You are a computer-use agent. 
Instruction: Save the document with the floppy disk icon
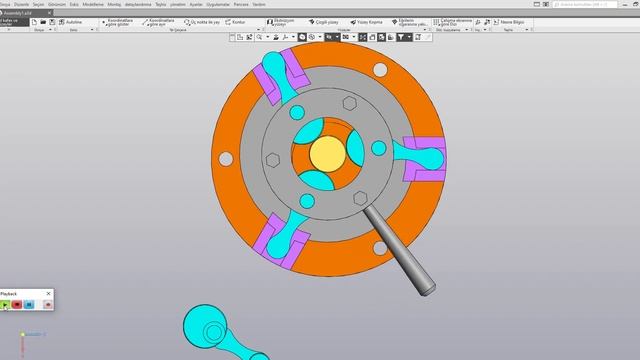point(52,22)
